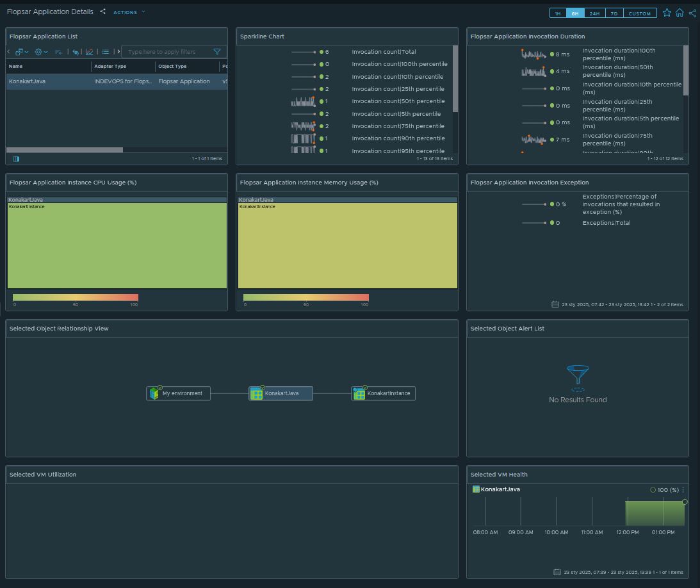Screen dimensions: 700x588
Task: Click the KonakartInstance tile in CPU Usage heatmap
Action: [x=117, y=245]
